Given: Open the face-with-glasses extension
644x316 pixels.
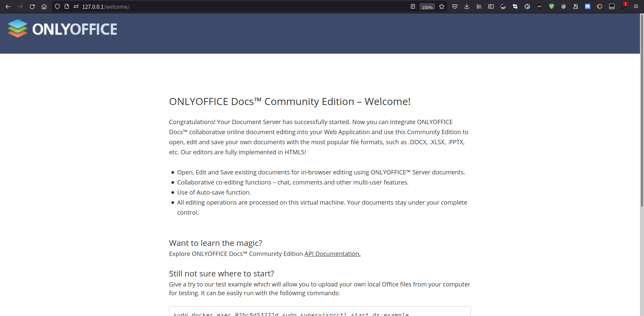Looking at the screenshot, I should pyautogui.click(x=563, y=7).
